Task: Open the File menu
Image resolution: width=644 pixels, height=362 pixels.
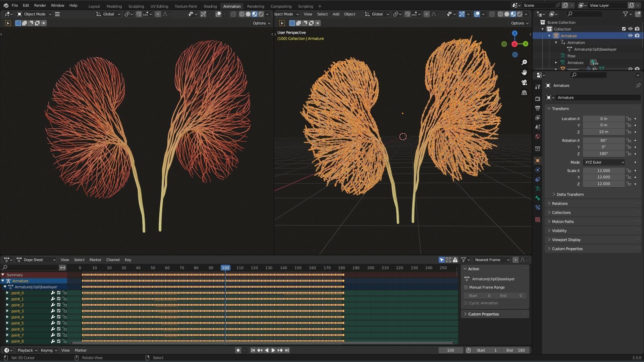Action: tap(15, 5)
